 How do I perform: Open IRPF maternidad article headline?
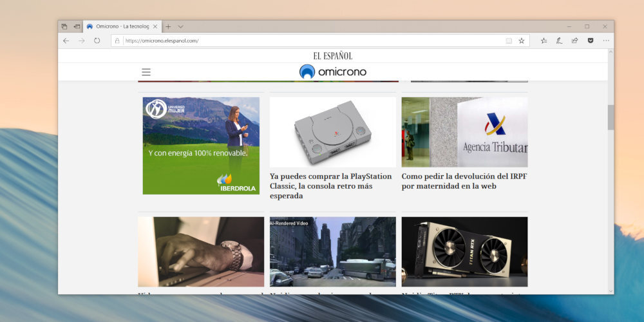pyautogui.click(x=464, y=181)
